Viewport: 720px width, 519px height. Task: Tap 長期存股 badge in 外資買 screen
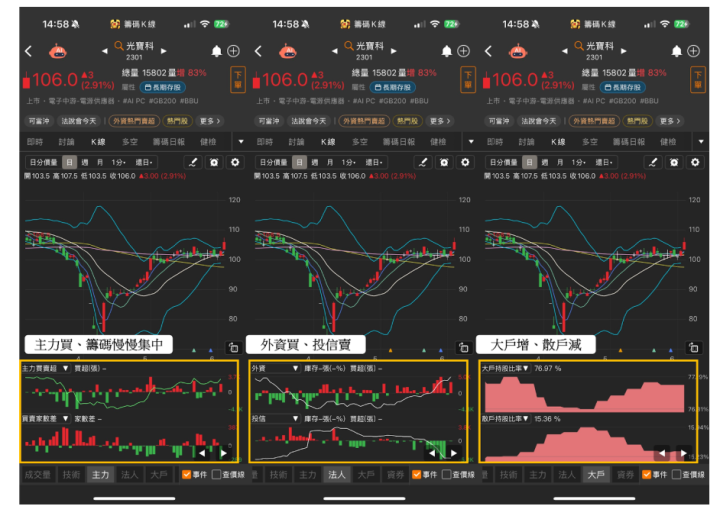click(393, 87)
